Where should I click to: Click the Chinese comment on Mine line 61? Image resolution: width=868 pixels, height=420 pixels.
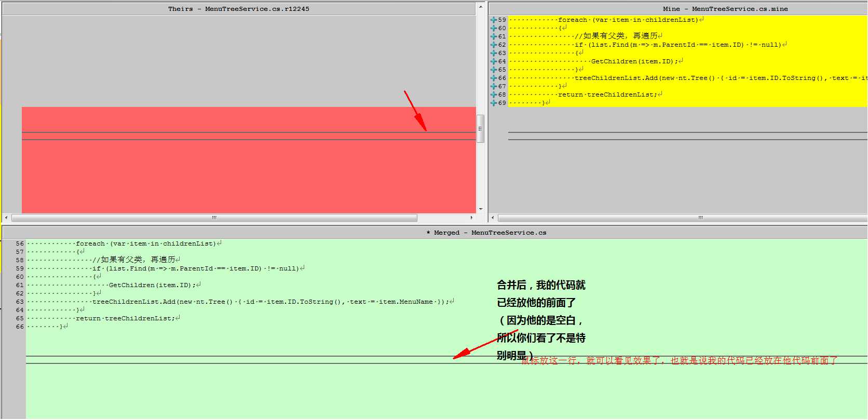pos(616,36)
